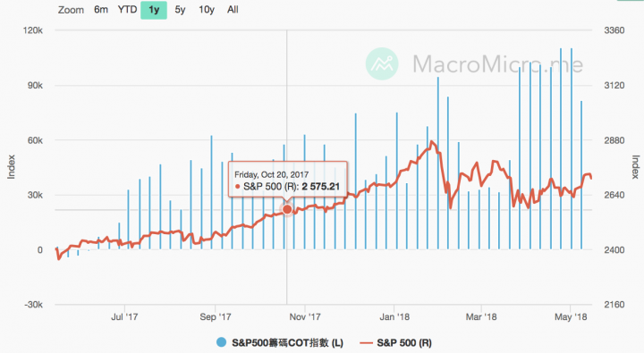This screenshot has height=353, width=644.
Task: Click the Jan '18 axis label
Action: tap(394, 317)
